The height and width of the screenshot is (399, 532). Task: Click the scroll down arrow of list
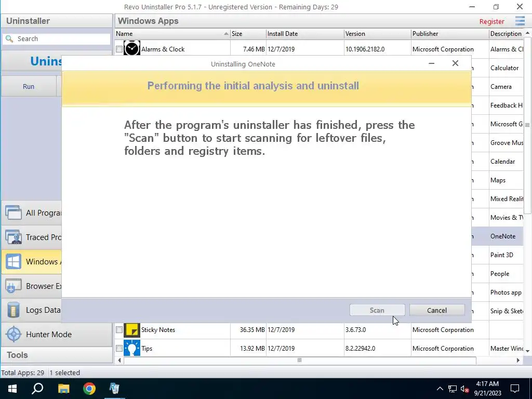point(527,351)
